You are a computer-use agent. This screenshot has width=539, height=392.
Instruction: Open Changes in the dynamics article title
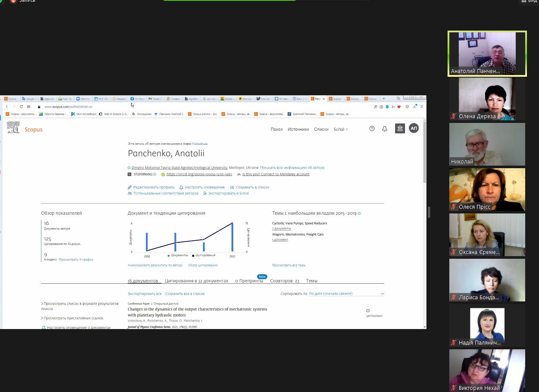tap(197, 312)
